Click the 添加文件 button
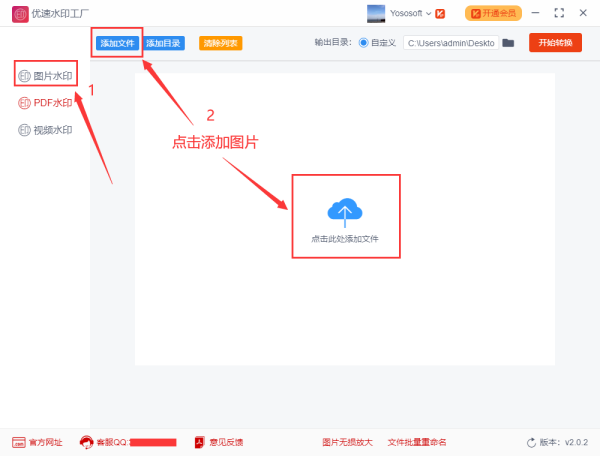Screen dimensions: 600x456 click(117, 43)
